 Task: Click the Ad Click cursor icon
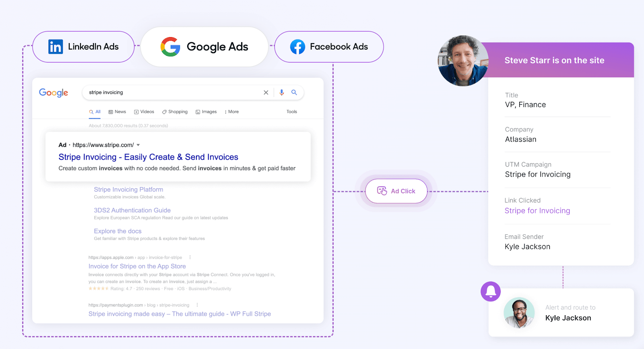(382, 191)
